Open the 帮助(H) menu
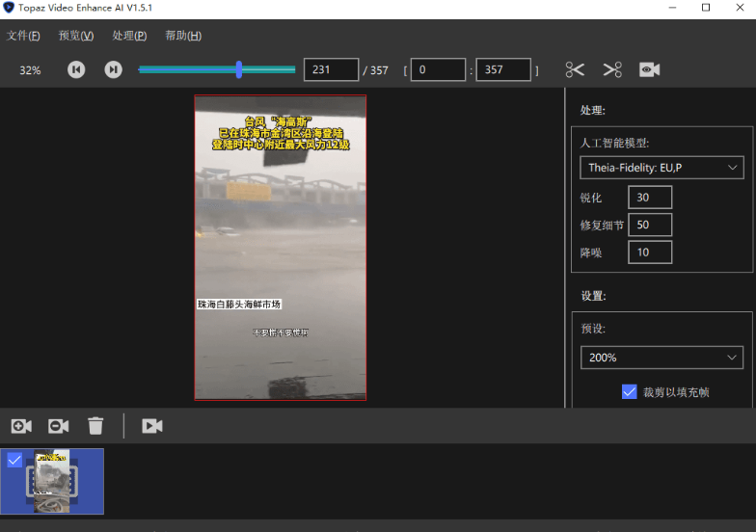The height and width of the screenshot is (532, 756). click(183, 36)
